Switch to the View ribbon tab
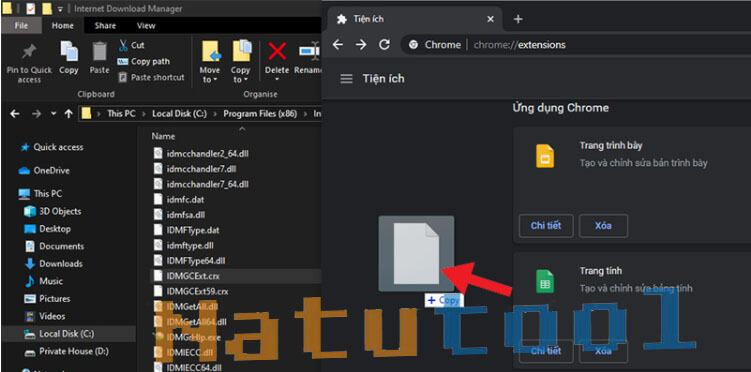Screen dimensions: 751x372 click(146, 26)
